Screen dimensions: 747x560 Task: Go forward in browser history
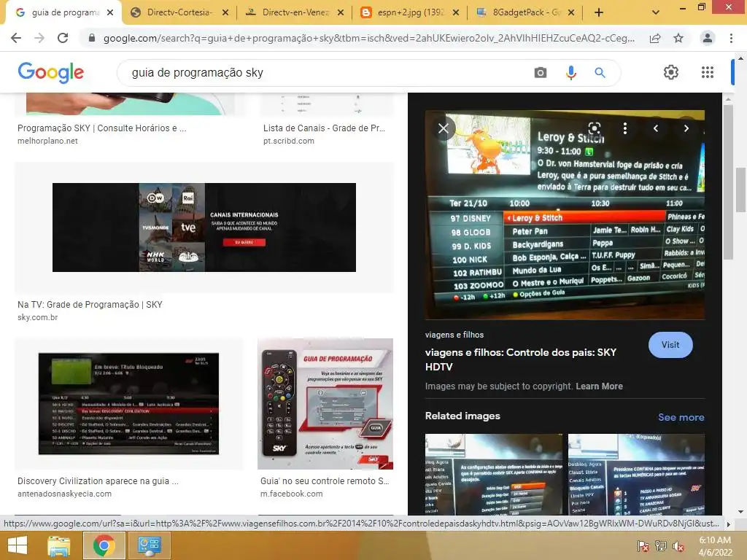tap(39, 38)
